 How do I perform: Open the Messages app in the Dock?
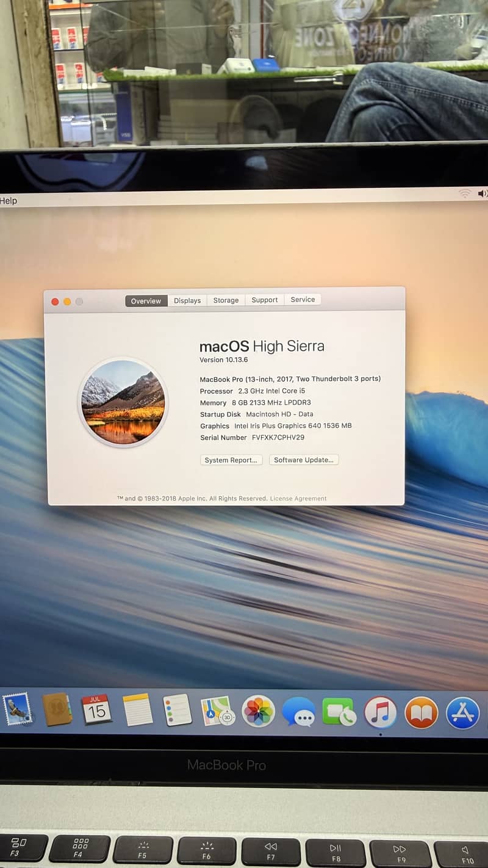click(299, 712)
